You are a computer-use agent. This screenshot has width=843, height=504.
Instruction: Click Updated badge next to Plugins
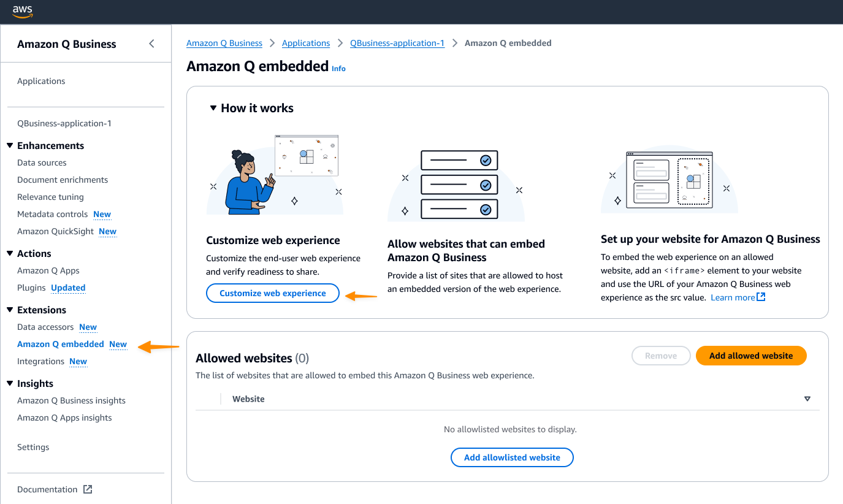[68, 288]
